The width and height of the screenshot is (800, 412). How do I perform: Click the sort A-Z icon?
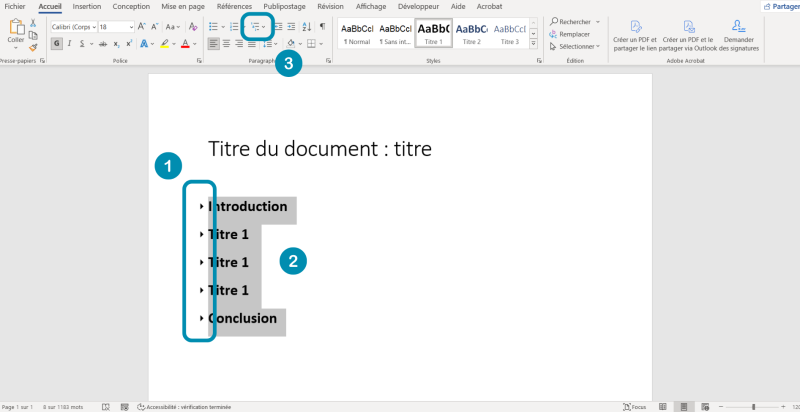307,26
